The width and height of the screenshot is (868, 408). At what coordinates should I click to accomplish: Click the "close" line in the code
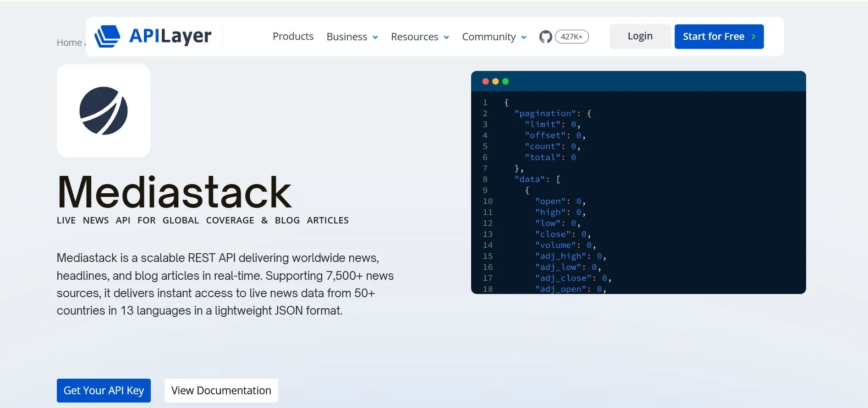point(563,234)
